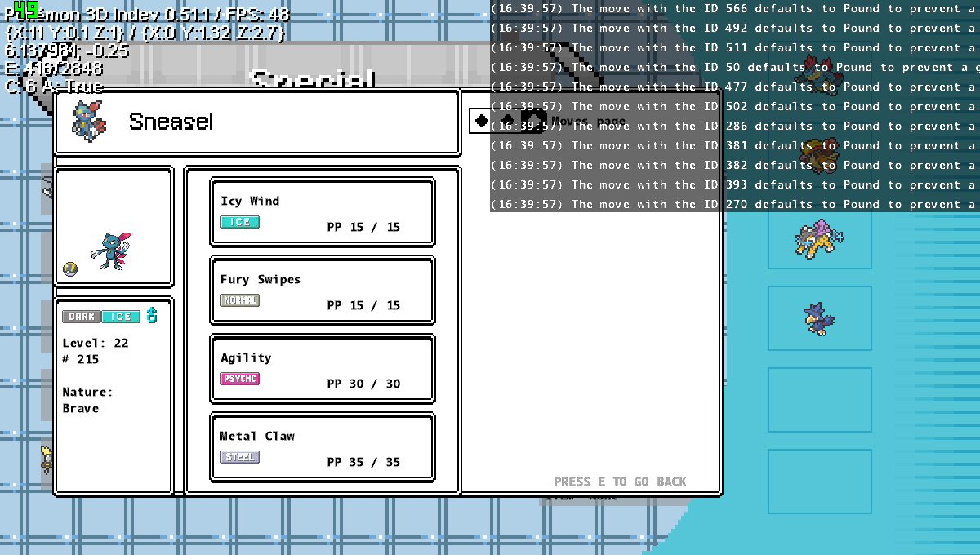Click the log line with move ID 477
Image resolution: width=980 pixels, height=555 pixels.
(733, 87)
